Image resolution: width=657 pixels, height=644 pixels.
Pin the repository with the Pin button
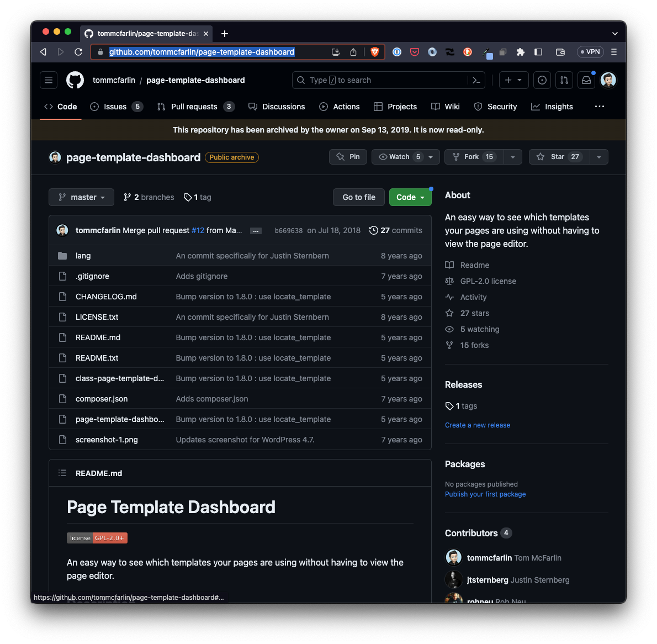tap(348, 157)
